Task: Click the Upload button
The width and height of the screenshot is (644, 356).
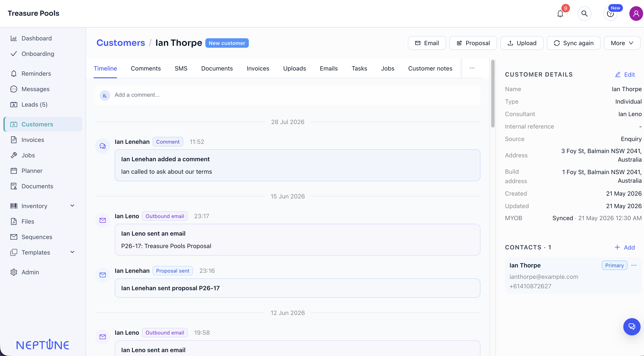Action: click(522, 43)
